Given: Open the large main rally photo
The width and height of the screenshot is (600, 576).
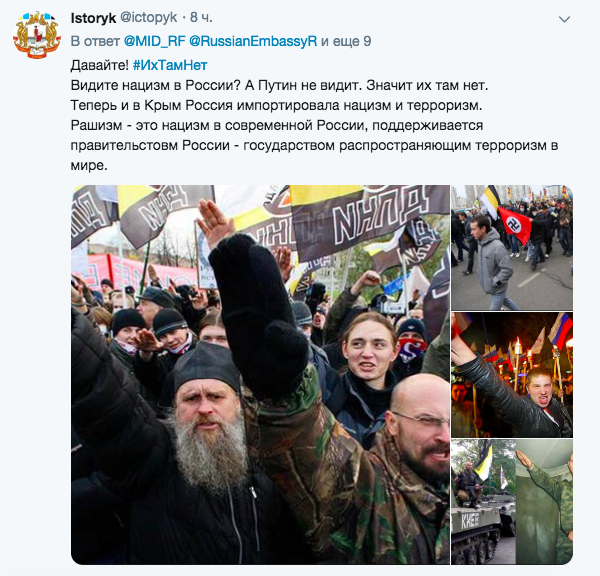Looking at the screenshot, I should pyautogui.click(x=261, y=375).
